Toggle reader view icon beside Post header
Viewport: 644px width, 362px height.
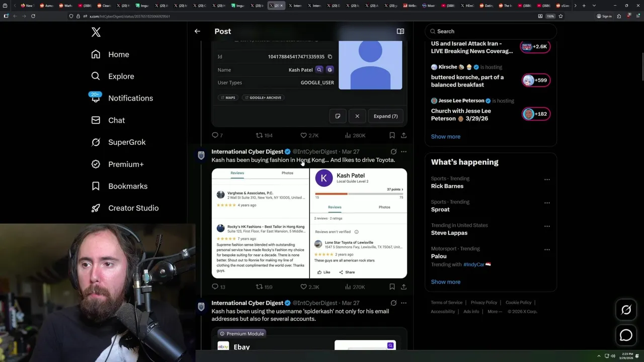click(x=400, y=31)
